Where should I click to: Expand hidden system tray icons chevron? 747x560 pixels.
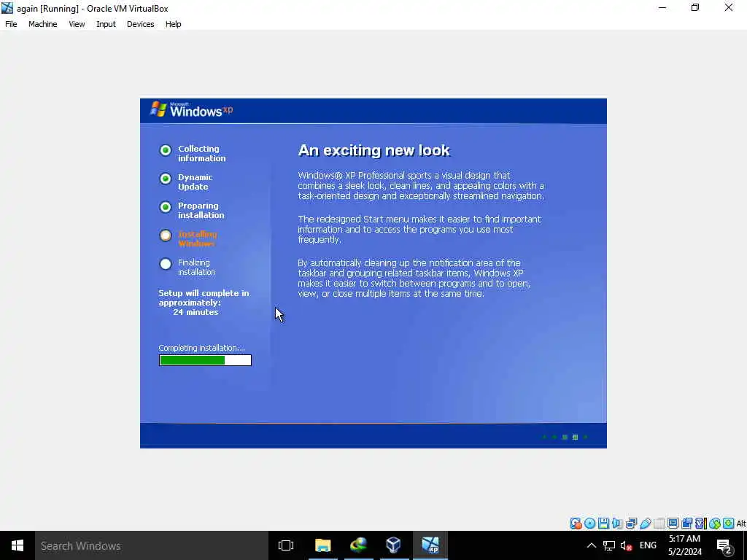(x=591, y=545)
